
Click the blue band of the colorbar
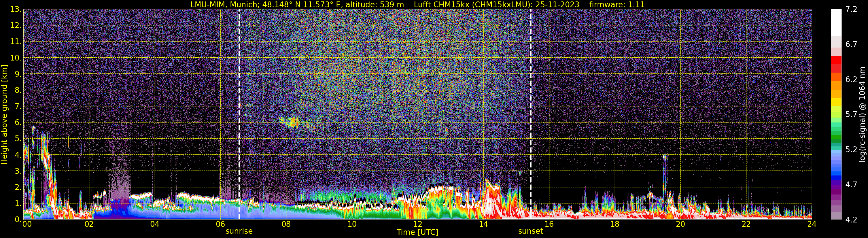click(x=836, y=178)
